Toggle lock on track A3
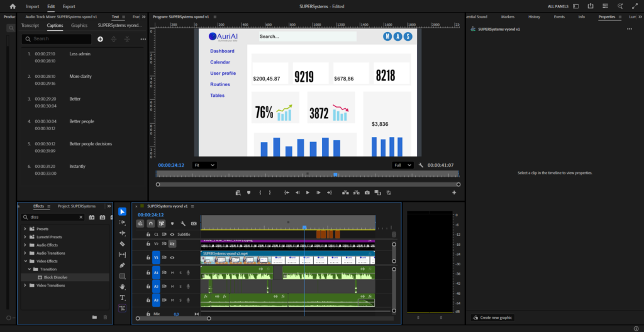 click(x=148, y=301)
